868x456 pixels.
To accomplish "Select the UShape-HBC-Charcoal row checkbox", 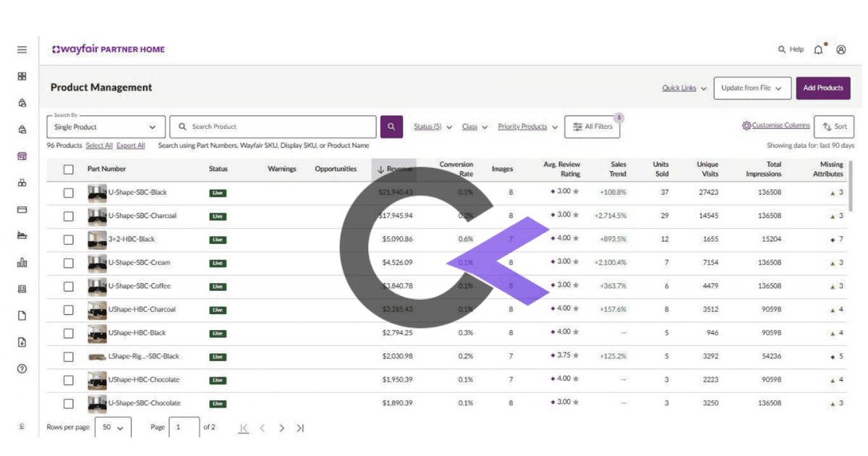I will (69, 310).
